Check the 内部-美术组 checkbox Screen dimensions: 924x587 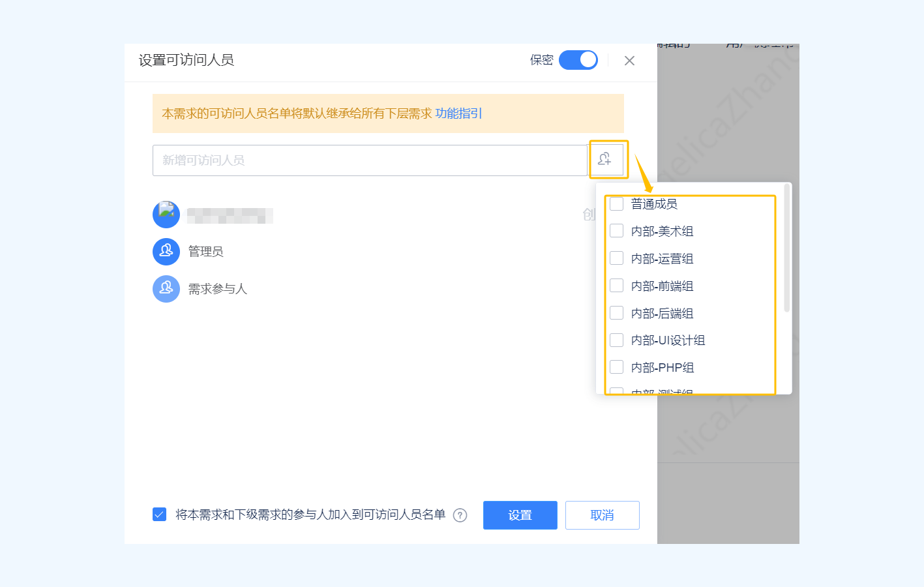(x=616, y=231)
